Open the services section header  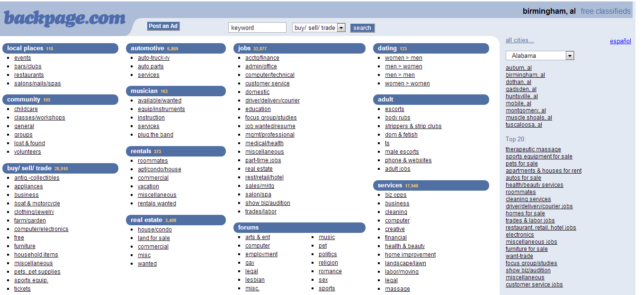[x=431, y=185]
